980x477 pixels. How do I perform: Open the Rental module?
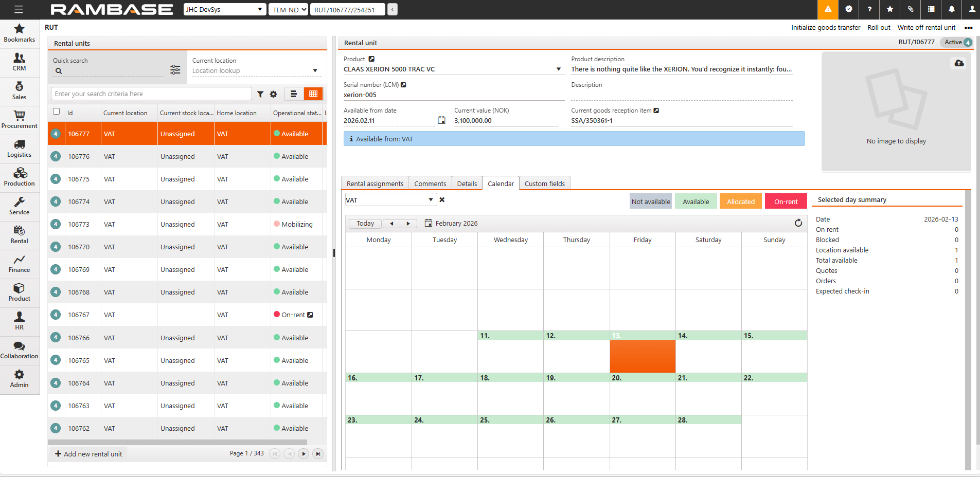point(20,235)
